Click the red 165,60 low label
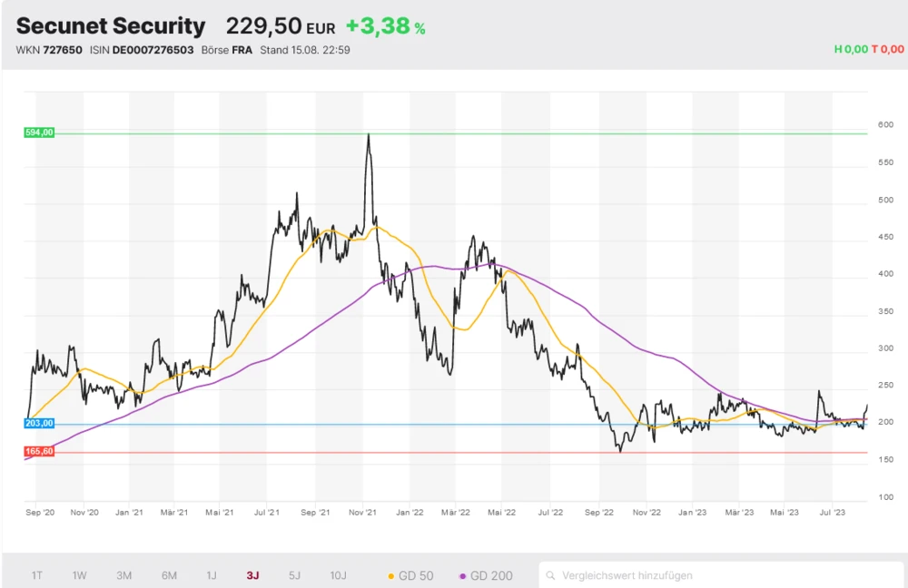 [39, 451]
